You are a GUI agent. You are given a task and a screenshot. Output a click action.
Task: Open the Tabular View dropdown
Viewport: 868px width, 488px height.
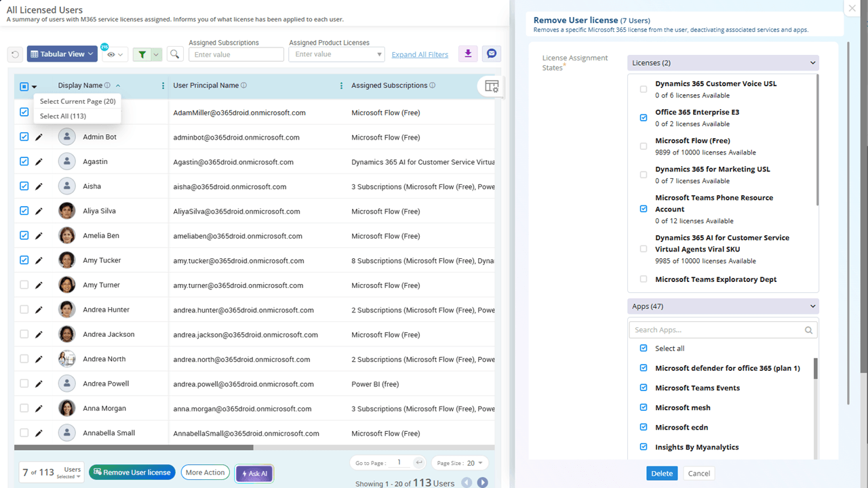point(62,54)
